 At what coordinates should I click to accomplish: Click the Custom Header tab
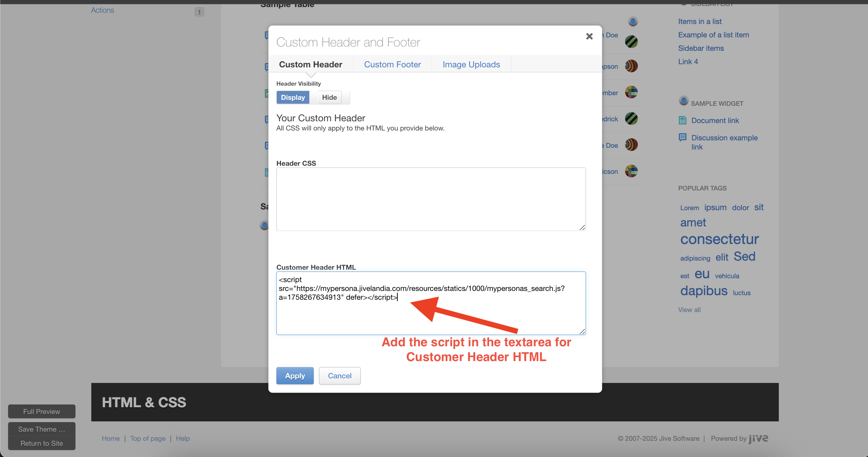coord(310,64)
